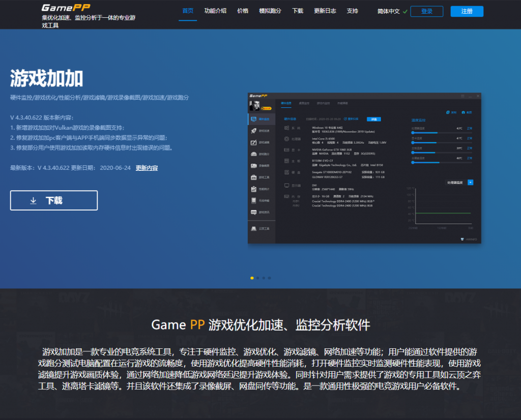Click the 41℃ graphics temperature slider
The height and width of the screenshot is (420, 521).
point(442,142)
